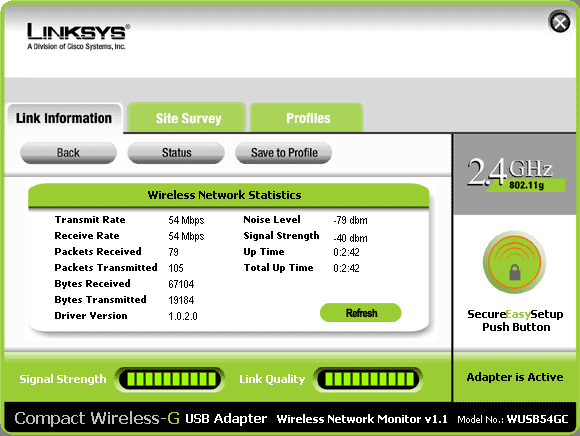The image size is (580, 436).
Task: Select the Transmit Rate 54 Mbps value
Action: click(x=186, y=220)
